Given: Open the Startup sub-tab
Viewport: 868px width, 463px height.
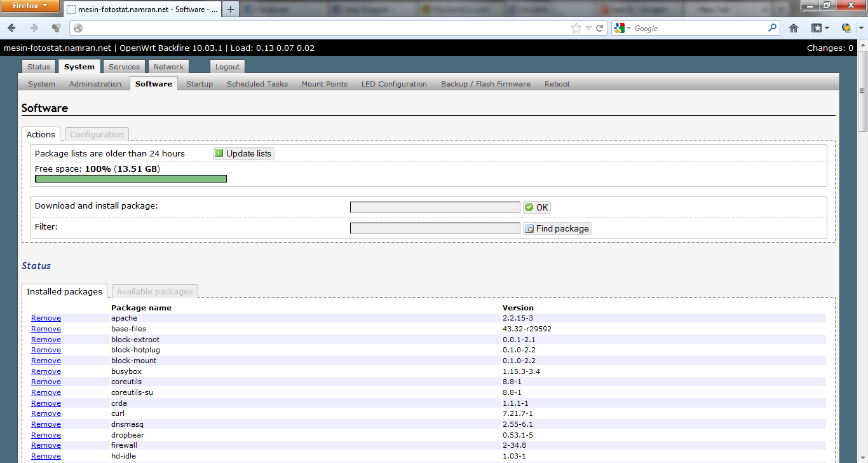Looking at the screenshot, I should 200,84.
